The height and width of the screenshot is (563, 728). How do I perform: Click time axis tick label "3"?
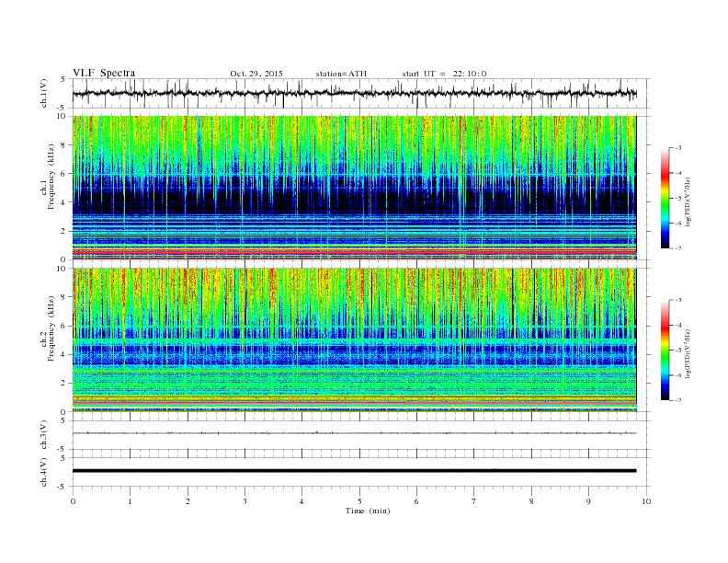(245, 501)
